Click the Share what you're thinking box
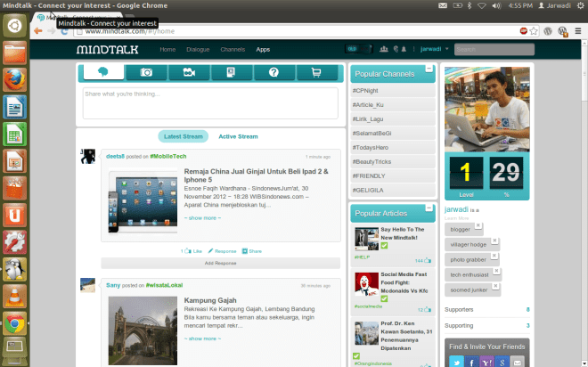 (210, 102)
